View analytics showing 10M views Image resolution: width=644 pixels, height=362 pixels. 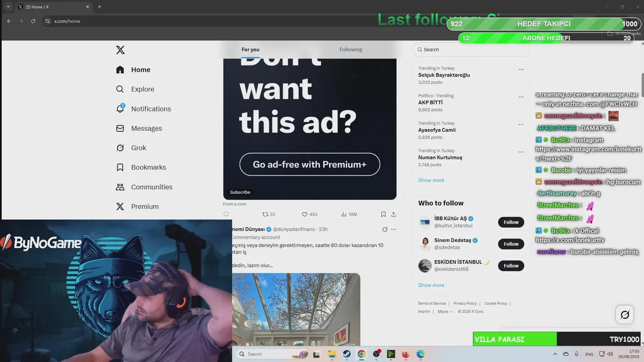click(x=349, y=214)
